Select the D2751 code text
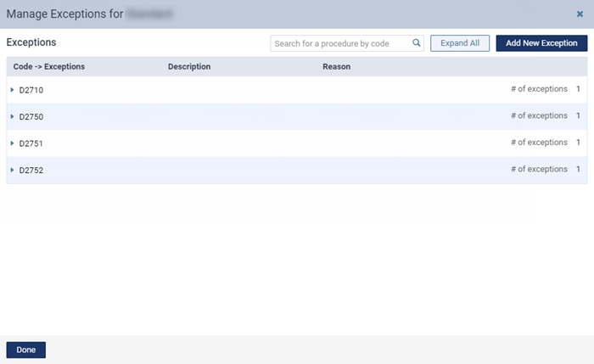The height and width of the screenshot is (364, 594). click(31, 143)
